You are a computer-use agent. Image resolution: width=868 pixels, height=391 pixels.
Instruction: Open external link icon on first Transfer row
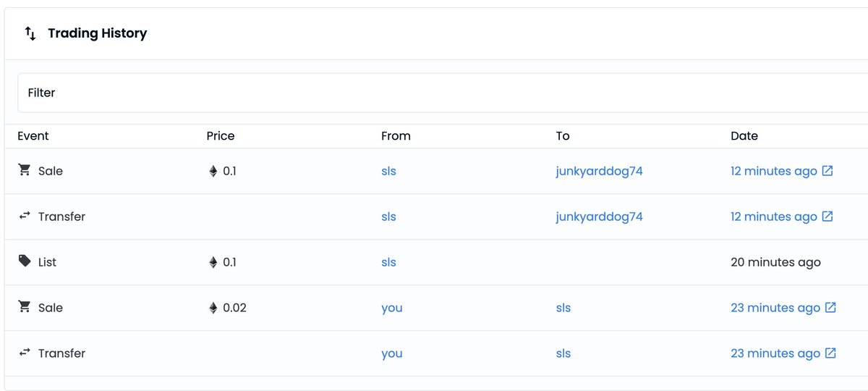pos(827,216)
